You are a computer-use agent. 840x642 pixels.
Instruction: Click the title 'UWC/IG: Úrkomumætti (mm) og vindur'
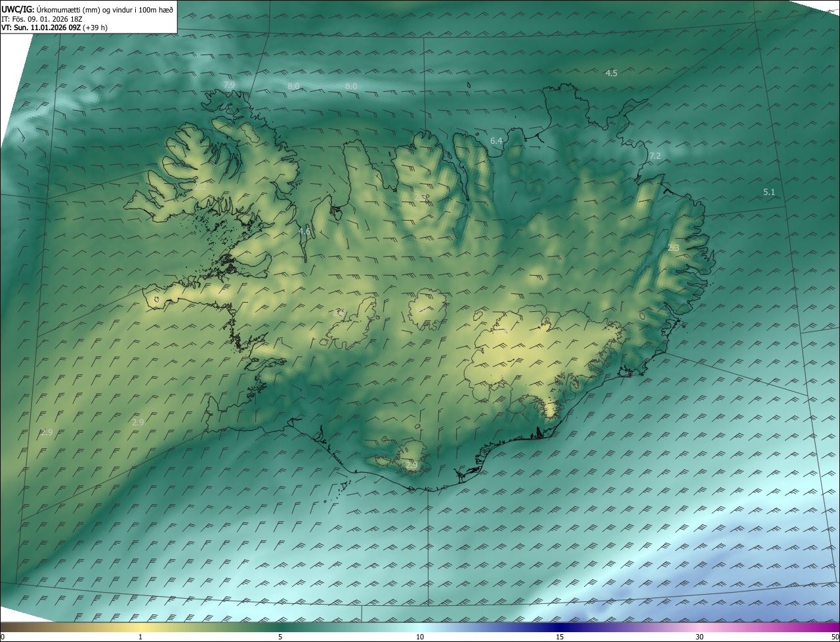click(x=87, y=9)
